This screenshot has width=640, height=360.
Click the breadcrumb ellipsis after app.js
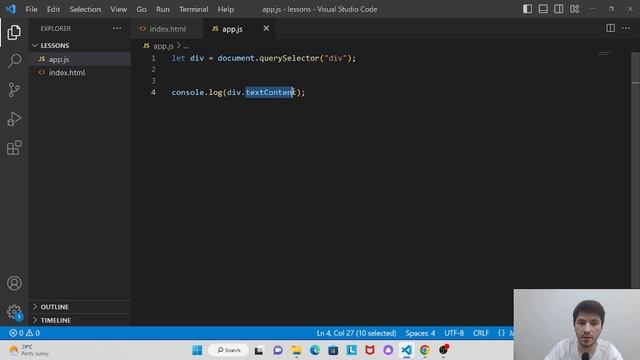[186, 46]
